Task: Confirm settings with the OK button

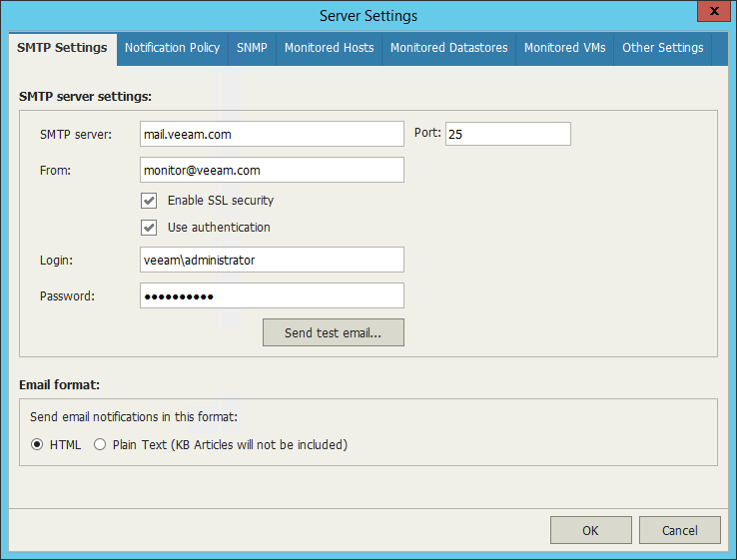Action: [590, 530]
